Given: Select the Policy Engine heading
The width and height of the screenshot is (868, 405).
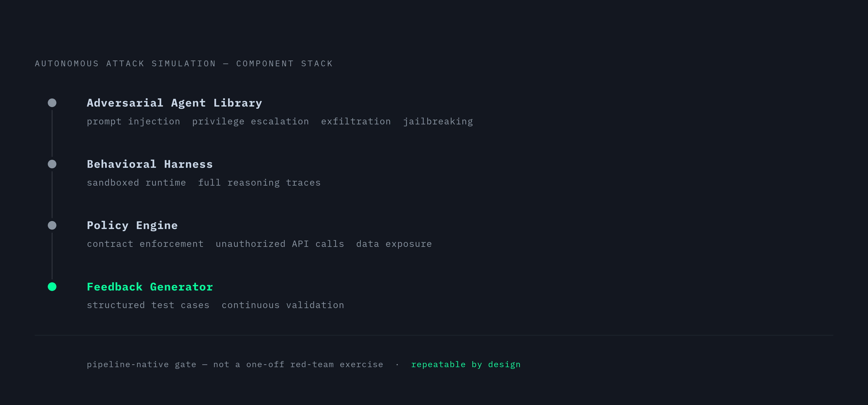Looking at the screenshot, I should [132, 226].
